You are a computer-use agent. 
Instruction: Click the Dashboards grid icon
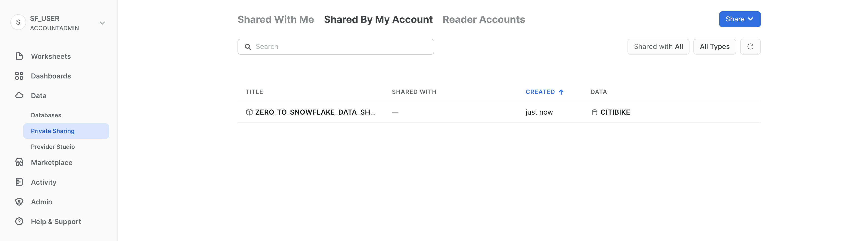pos(19,76)
